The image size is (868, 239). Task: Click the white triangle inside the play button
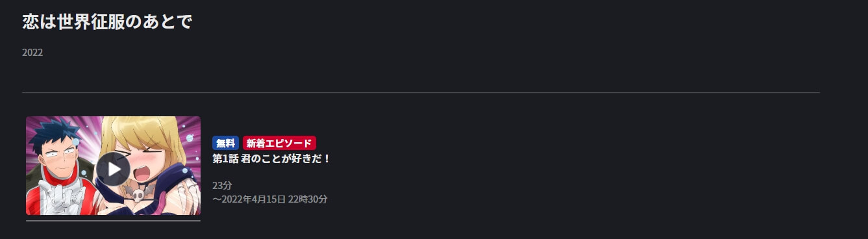coord(114,169)
